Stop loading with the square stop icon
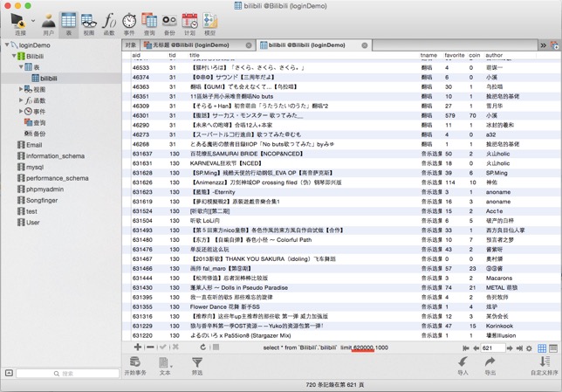The width and height of the screenshot is (562, 392). (x=216, y=347)
